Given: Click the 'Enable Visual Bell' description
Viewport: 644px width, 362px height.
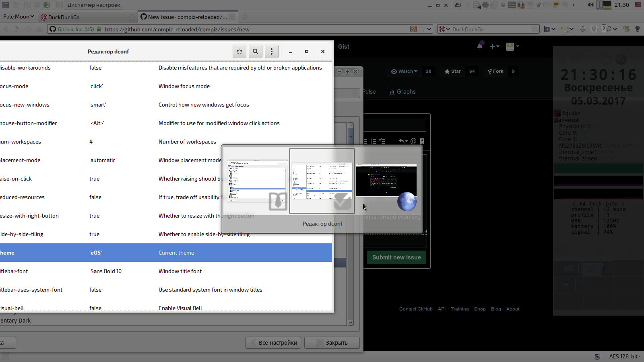Looking at the screenshot, I should 180,308.
